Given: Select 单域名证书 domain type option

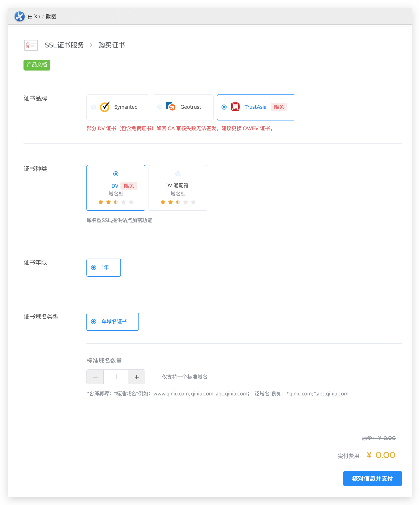Looking at the screenshot, I should pyautogui.click(x=94, y=322).
